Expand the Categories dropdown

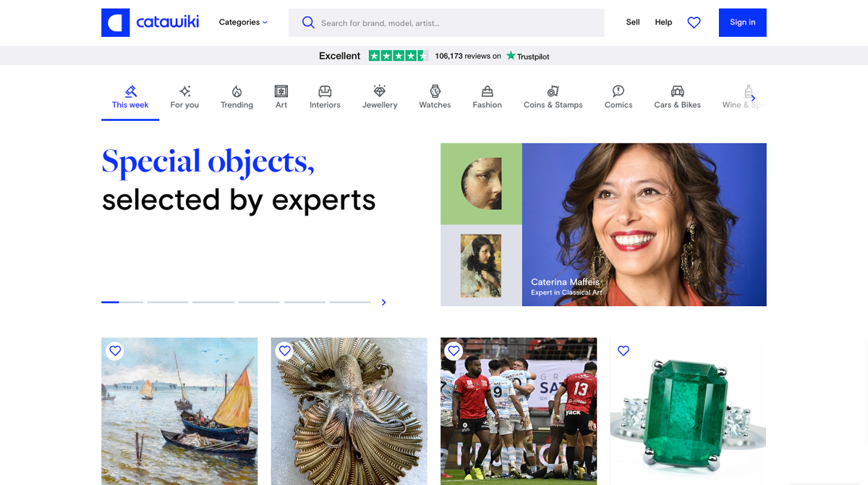[243, 22]
